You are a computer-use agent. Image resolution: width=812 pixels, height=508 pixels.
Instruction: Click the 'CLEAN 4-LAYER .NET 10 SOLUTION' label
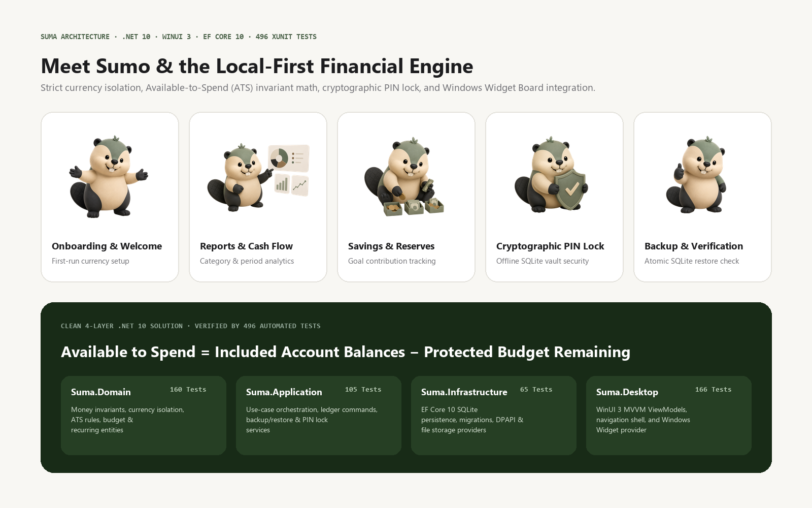(x=191, y=326)
